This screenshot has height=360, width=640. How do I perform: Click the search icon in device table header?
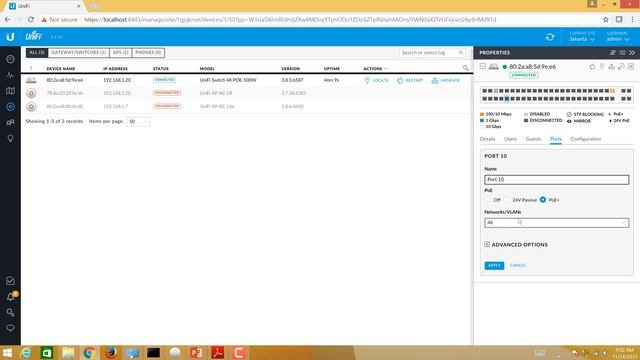pos(466,68)
